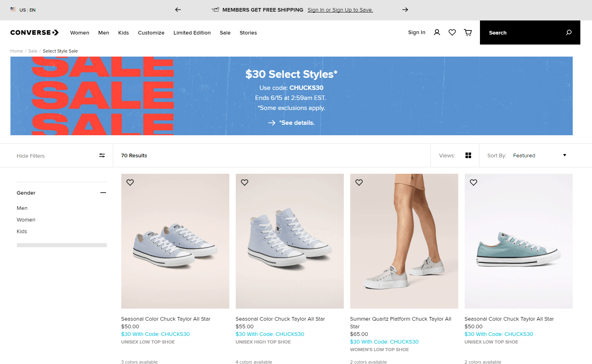Open the Customize menu
The height and width of the screenshot is (364, 592).
(x=151, y=33)
